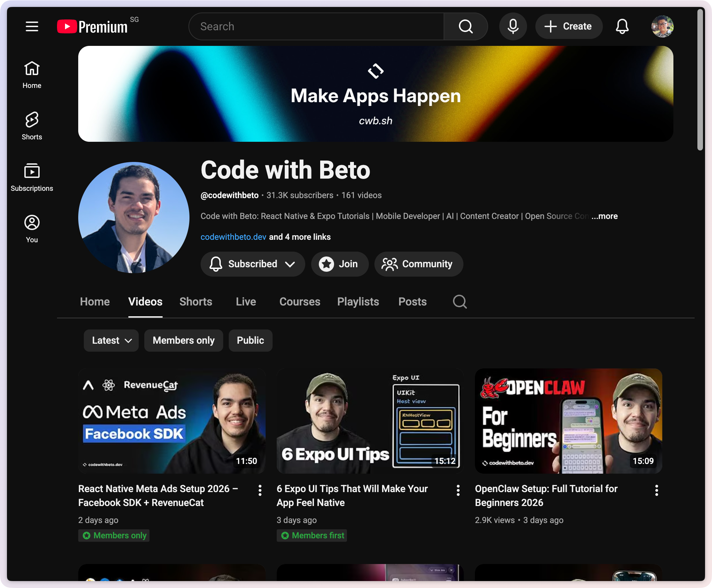Expand channel description via ...more
Image resolution: width=712 pixels, height=588 pixels.
[605, 216]
